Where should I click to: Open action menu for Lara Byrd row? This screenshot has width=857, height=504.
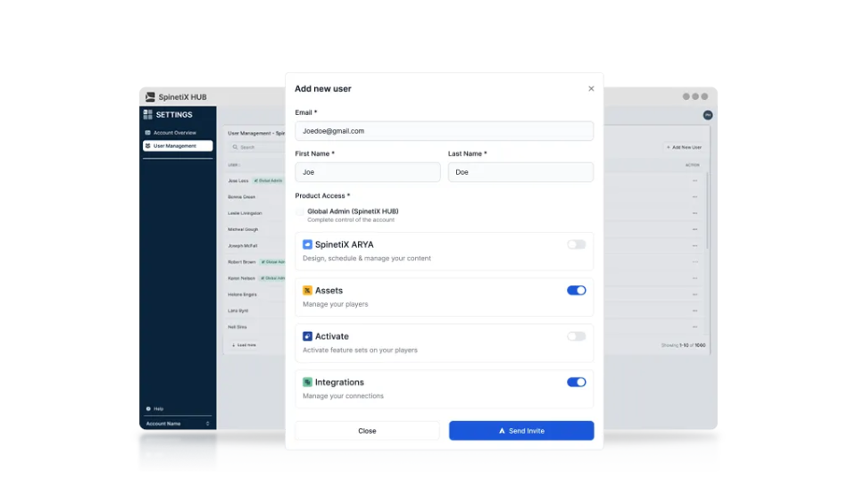695,310
